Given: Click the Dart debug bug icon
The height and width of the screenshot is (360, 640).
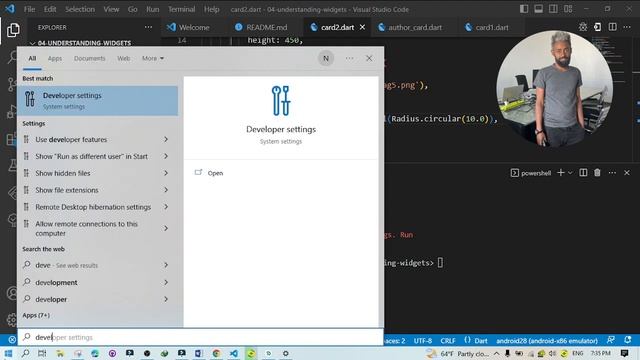Looking at the screenshot, I should (x=583, y=27).
